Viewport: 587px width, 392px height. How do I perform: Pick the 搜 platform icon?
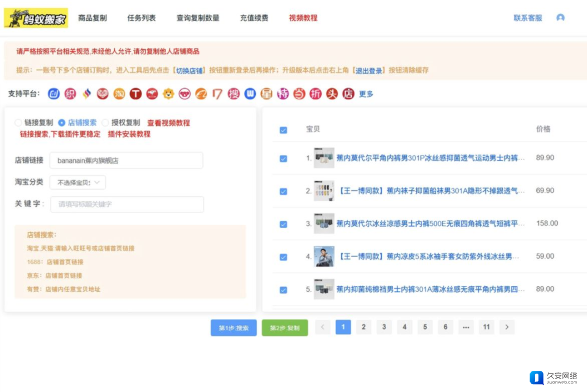(234, 94)
